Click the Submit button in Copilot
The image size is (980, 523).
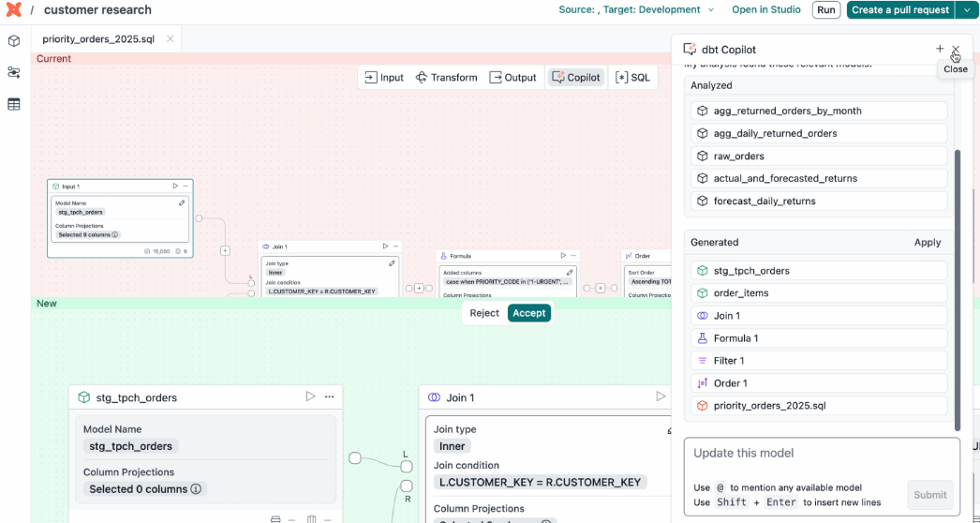tap(929, 495)
